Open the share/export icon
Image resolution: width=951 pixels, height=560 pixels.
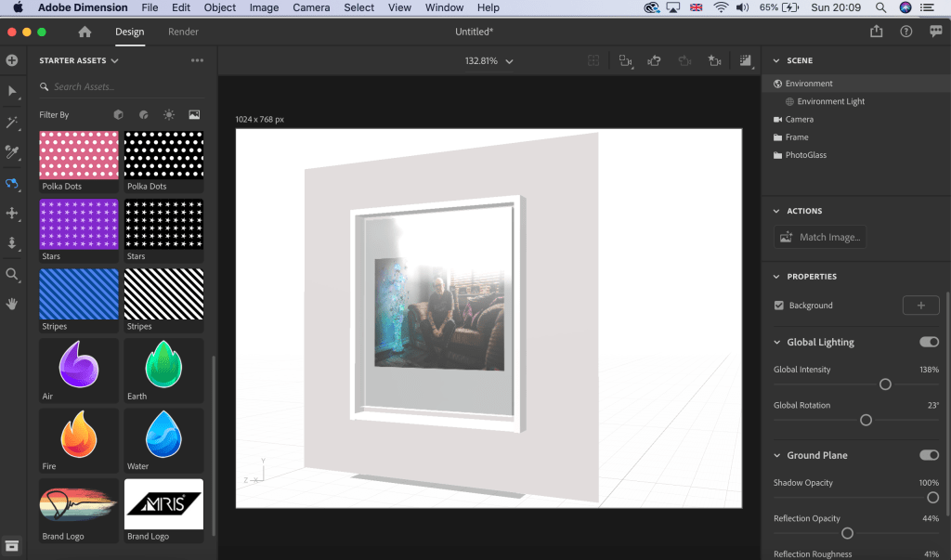877,32
